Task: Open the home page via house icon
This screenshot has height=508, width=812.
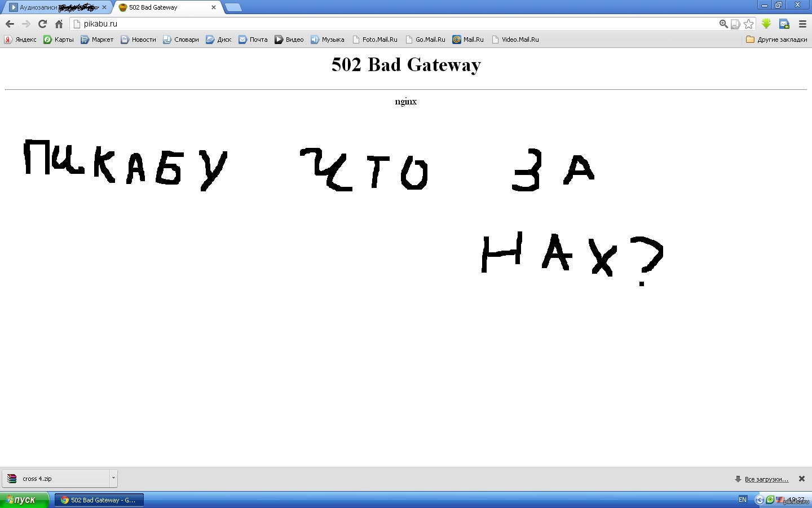Action: pos(59,24)
